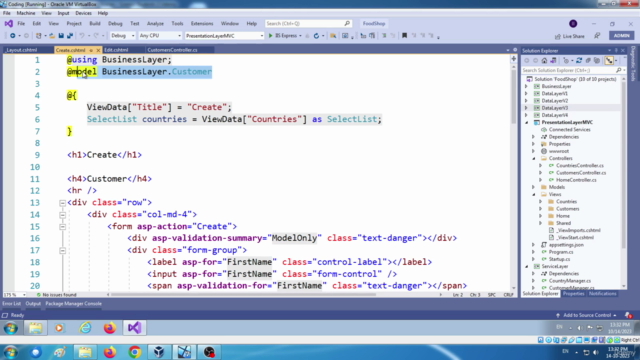
Task: Collapse the PresentationLayerMVC project node
Action: tap(526, 122)
